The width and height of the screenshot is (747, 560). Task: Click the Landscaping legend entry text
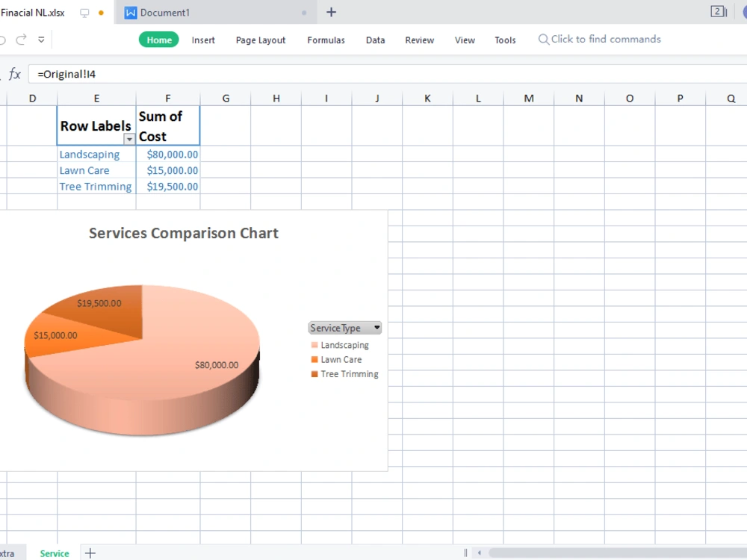pos(345,345)
